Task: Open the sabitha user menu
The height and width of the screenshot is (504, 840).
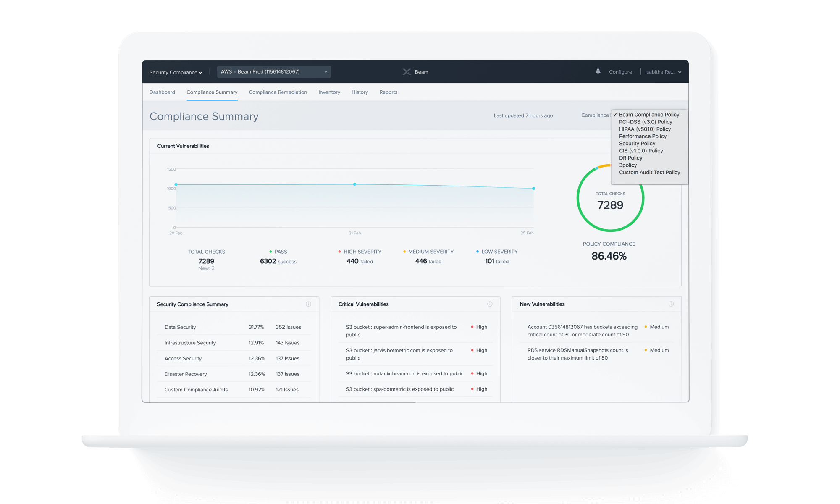Action: (664, 72)
